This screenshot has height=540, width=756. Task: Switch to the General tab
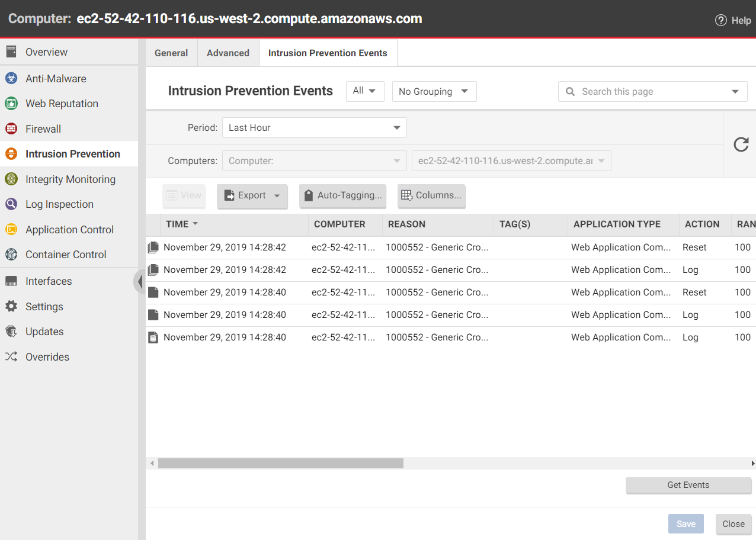click(171, 53)
